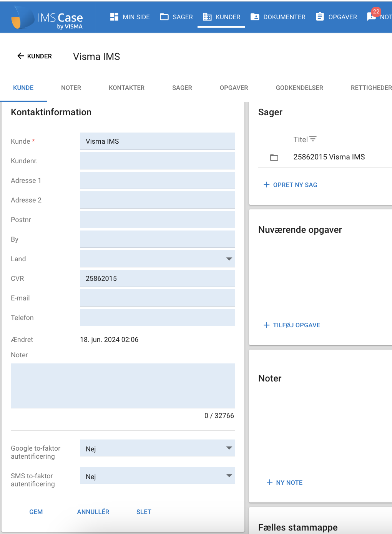
Task: Focus the Postnr field
Action: point(158,219)
